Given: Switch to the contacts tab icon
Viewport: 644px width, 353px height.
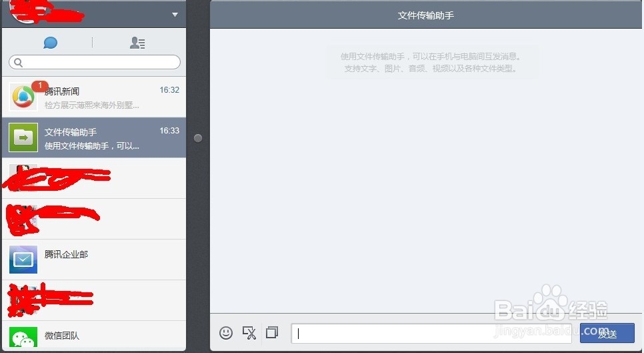Looking at the screenshot, I should pos(137,43).
